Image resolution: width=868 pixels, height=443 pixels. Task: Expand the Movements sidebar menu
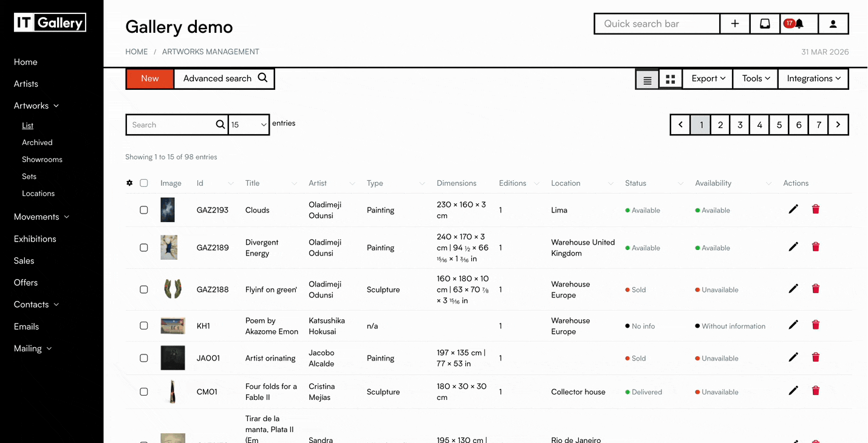pos(41,217)
